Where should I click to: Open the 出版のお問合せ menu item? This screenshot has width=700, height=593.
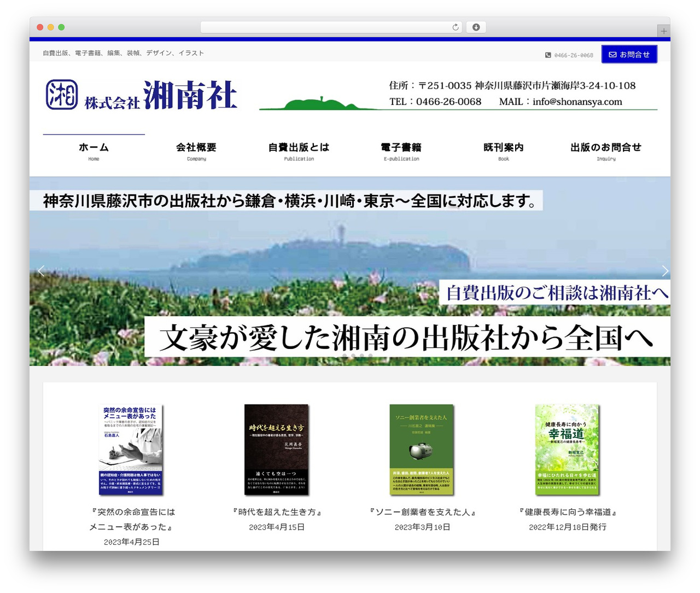click(x=606, y=151)
